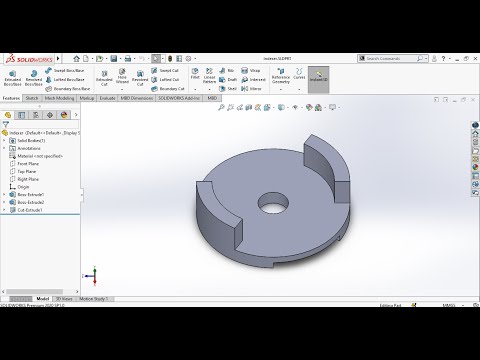Choose the Draft feature
This screenshot has height=360, width=480.
[x=228, y=80]
